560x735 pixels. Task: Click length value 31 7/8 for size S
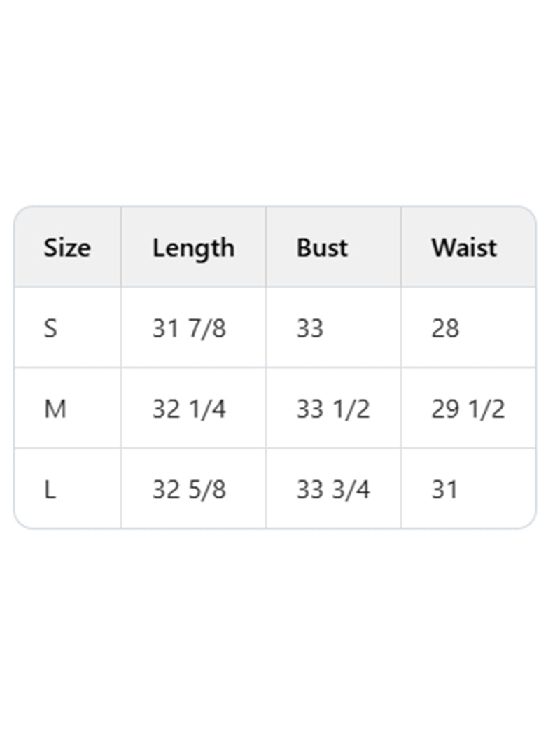tap(189, 328)
